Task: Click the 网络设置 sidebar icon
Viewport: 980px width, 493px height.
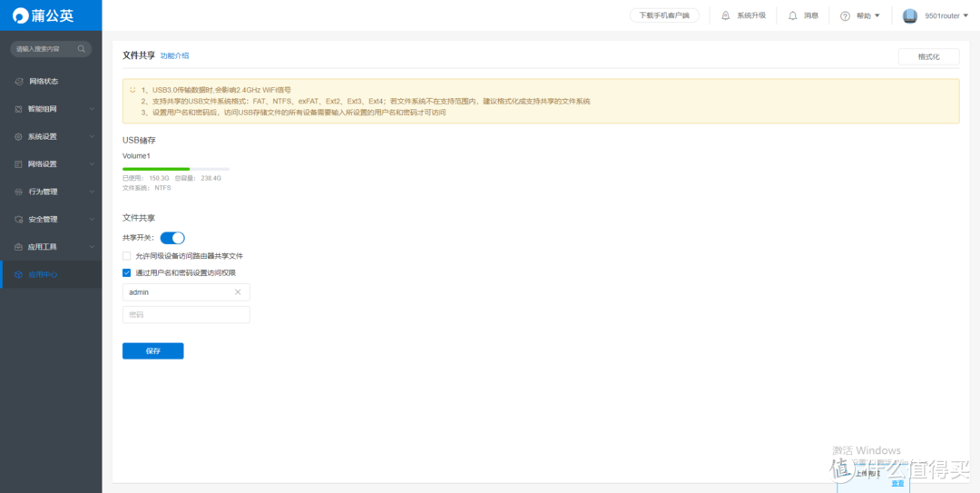Action: (x=19, y=164)
